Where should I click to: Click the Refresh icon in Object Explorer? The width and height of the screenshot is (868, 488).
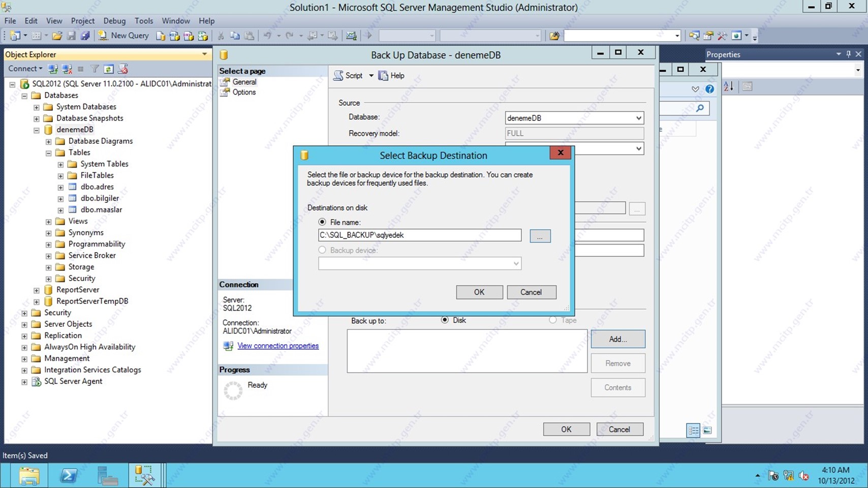click(x=108, y=69)
